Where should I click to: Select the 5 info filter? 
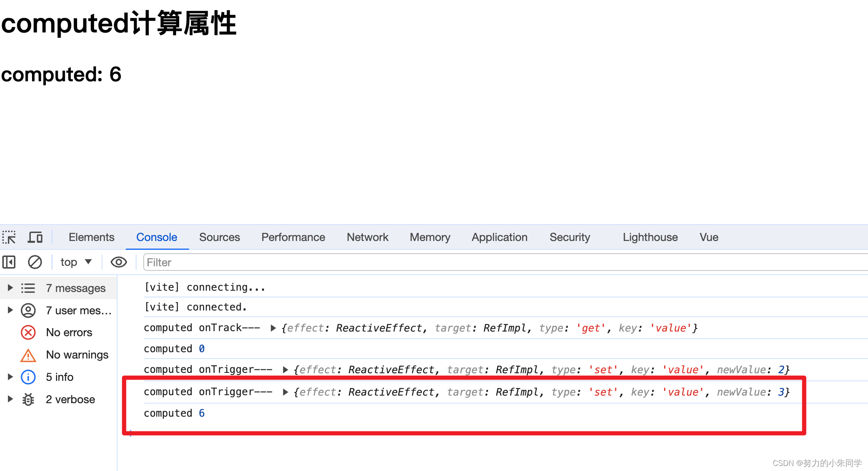tap(59, 377)
